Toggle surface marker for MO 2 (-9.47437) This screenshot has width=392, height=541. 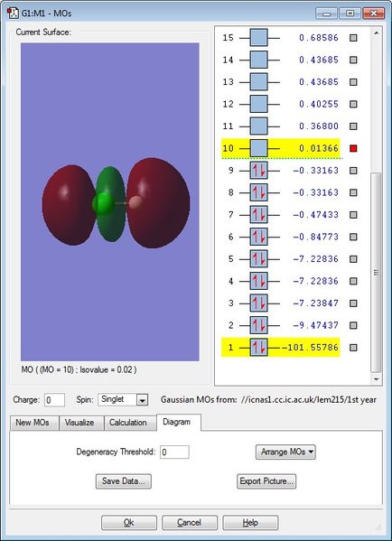353,325
